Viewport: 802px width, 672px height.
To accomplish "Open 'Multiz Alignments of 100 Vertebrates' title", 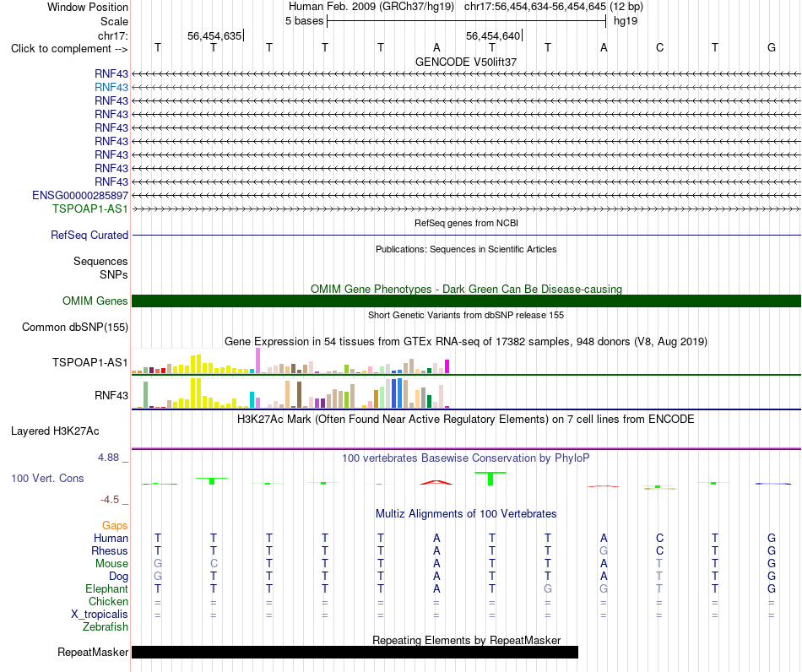I will click(x=466, y=514).
